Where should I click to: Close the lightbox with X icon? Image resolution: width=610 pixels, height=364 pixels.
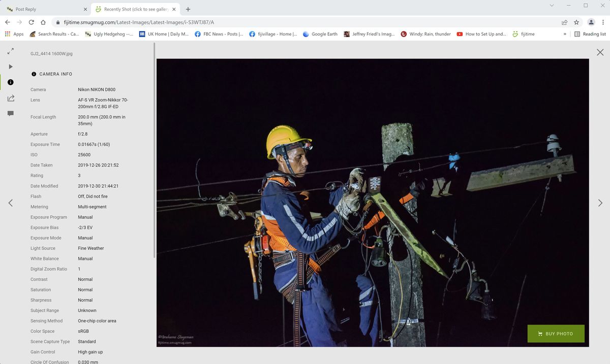pos(600,52)
